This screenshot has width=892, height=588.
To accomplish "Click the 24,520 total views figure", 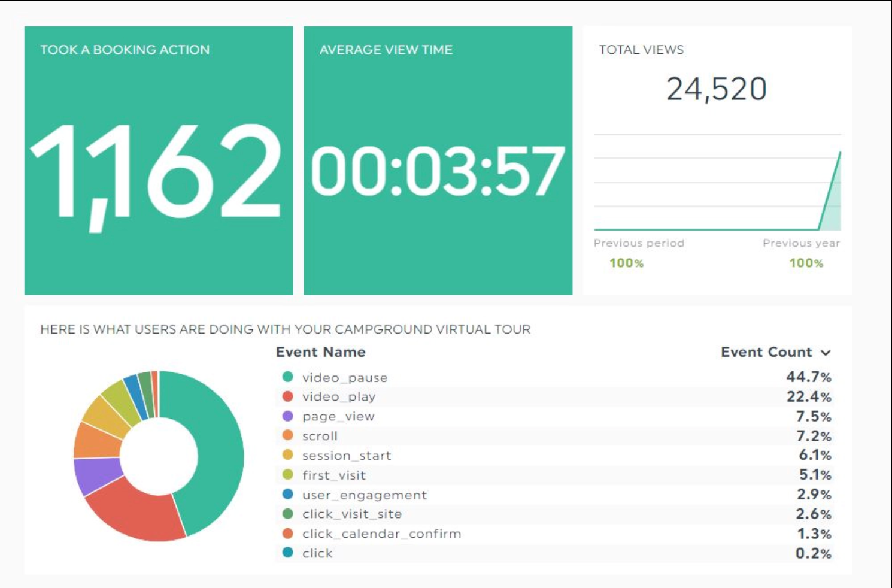I will click(717, 89).
